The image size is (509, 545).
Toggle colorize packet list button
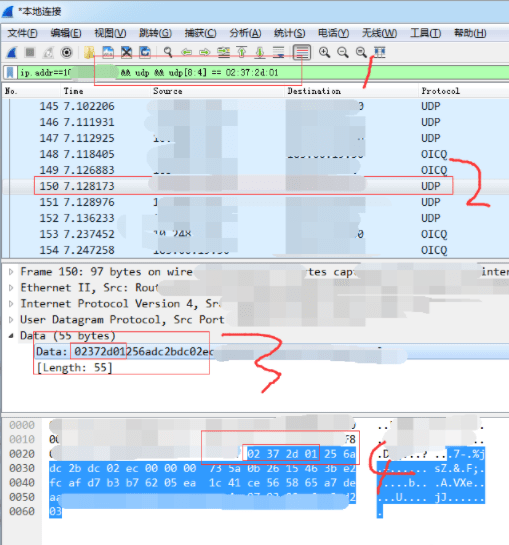(301, 52)
